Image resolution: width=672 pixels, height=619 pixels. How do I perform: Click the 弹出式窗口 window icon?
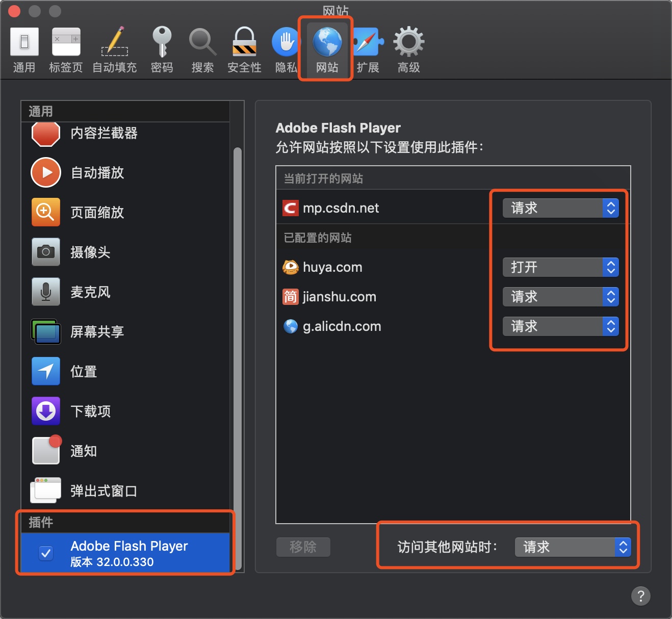point(46,491)
